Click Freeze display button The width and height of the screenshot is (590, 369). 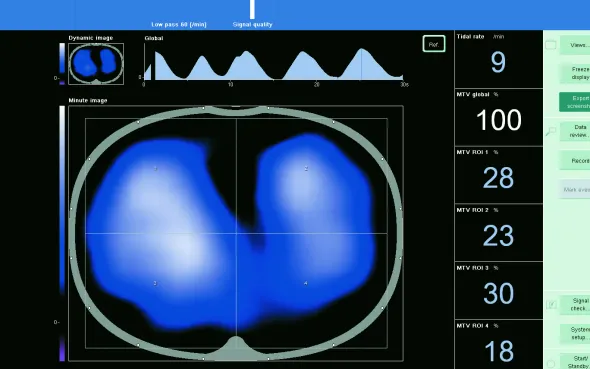pos(576,73)
